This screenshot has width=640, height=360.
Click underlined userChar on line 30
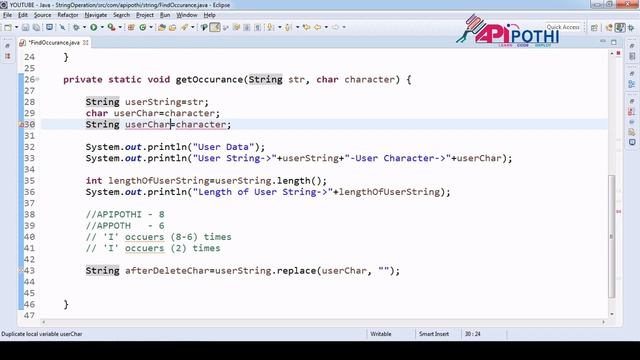[147, 124]
